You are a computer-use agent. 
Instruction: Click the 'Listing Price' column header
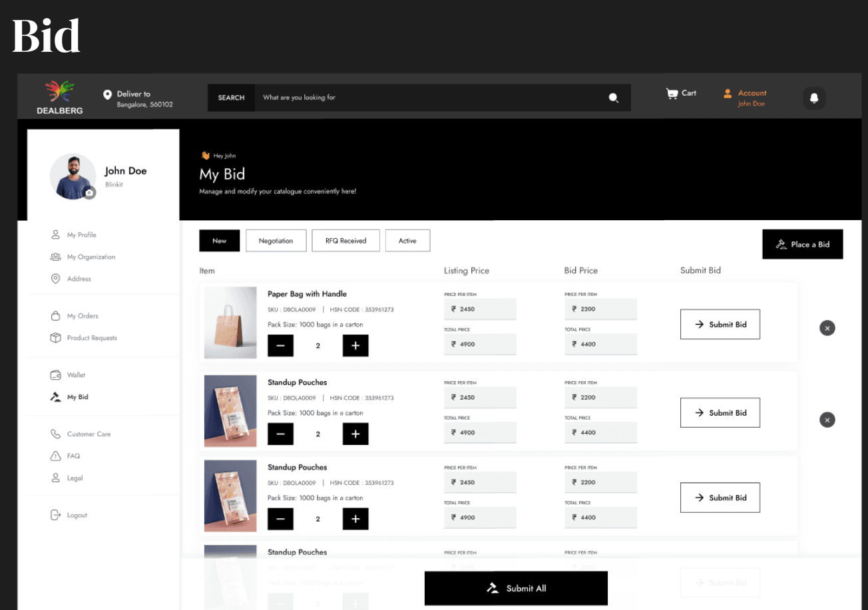467,271
